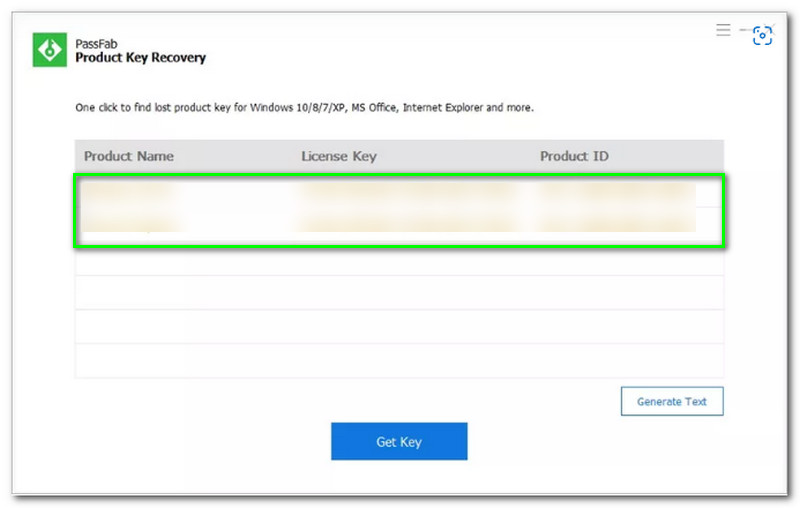Click first blurred Product ID value

pyautogui.click(x=614, y=192)
